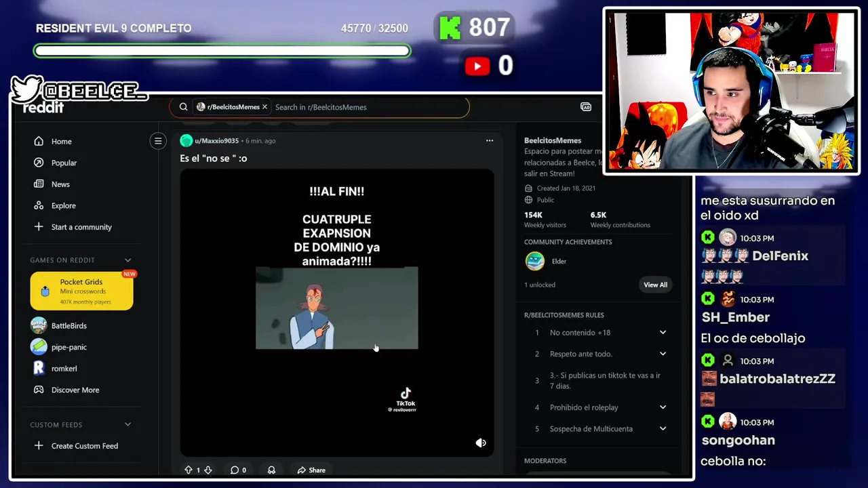Click the Home house icon
Viewport: 868px width, 488px height.
point(39,141)
